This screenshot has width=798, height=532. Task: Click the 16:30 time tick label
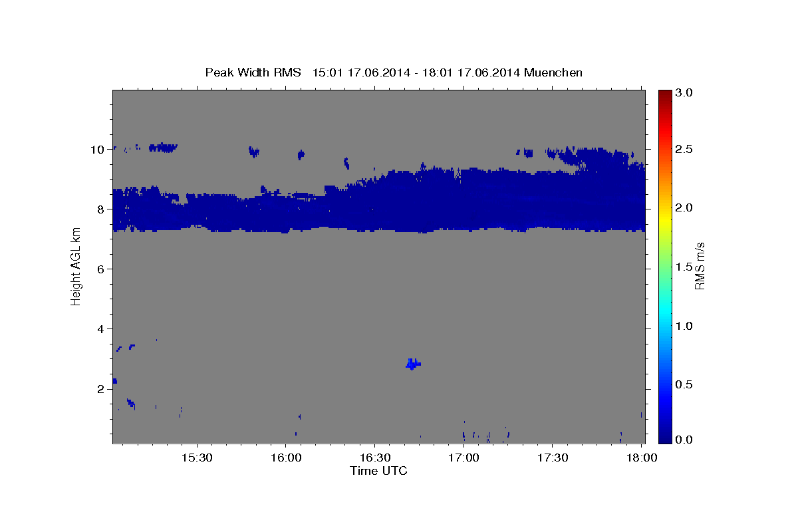pos(374,458)
